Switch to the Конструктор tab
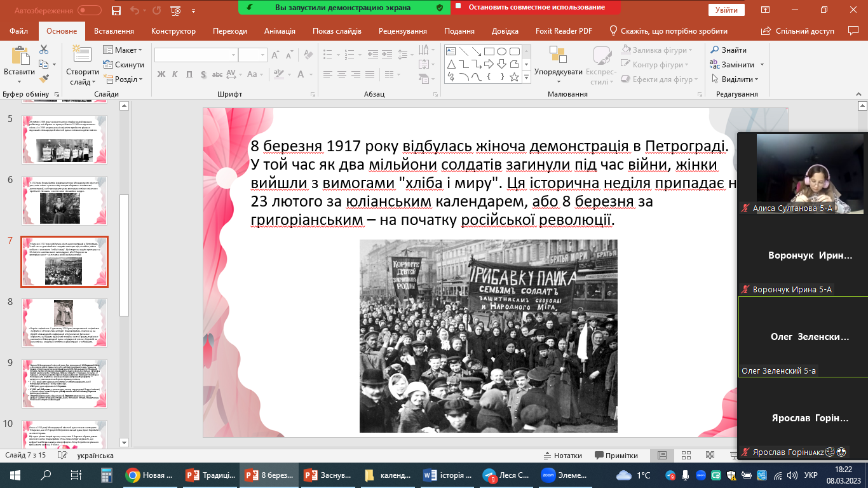Viewport: 868px width, 488px height. coord(173,31)
